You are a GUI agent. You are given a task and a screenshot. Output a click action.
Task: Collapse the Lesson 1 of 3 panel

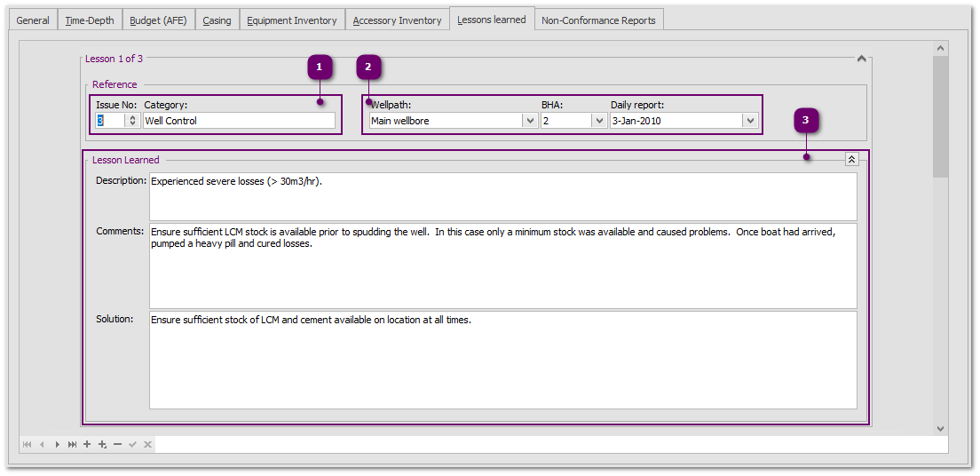pos(860,59)
